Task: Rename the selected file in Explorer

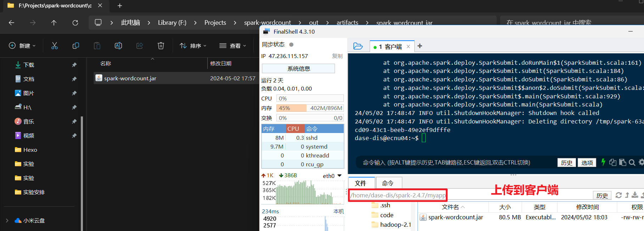Action: pyautogui.click(x=118, y=46)
